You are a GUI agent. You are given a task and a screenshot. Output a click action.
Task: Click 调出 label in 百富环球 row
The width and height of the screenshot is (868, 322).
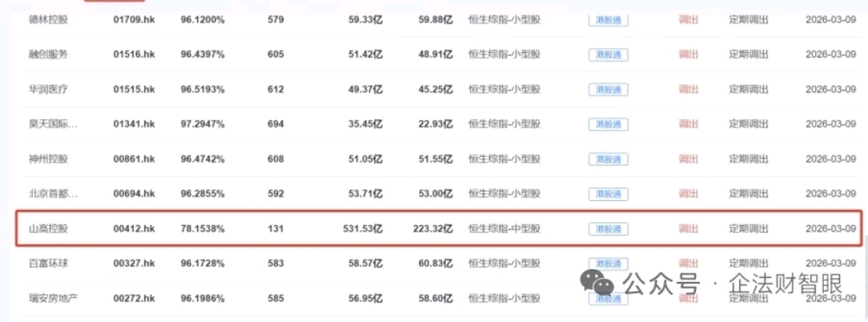point(688,264)
